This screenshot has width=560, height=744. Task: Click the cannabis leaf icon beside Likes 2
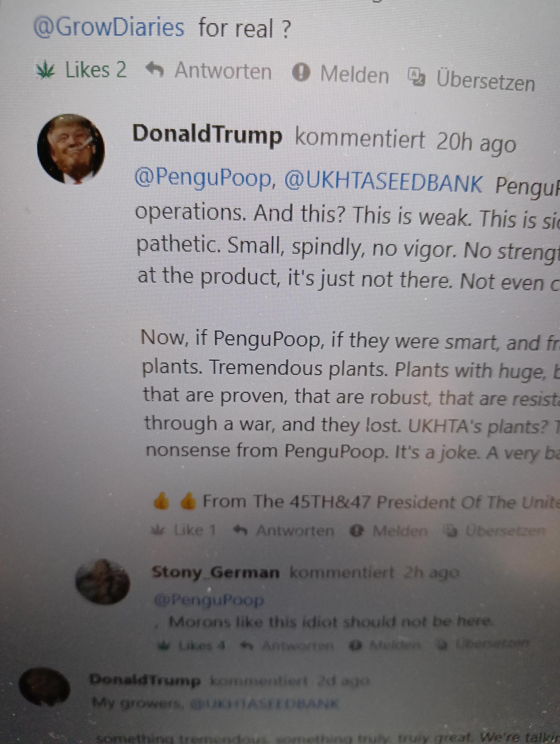point(45,71)
